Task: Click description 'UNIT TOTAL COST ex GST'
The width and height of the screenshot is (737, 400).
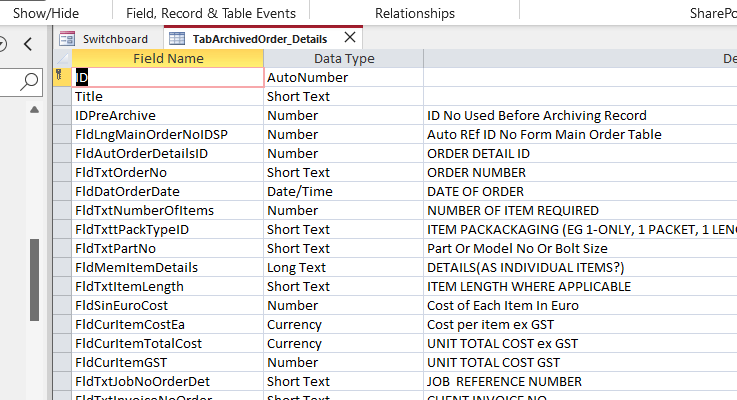Action: pos(502,344)
